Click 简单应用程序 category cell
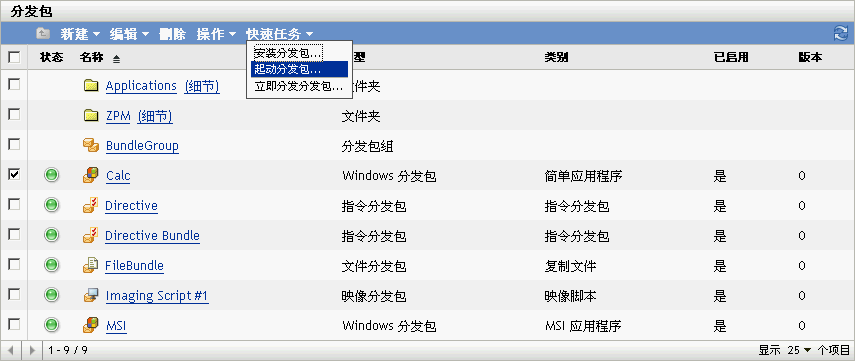This screenshot has height=361, width=855. tap(583, 176)
